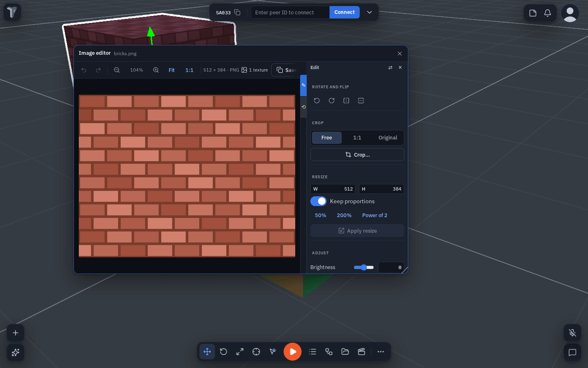Open the assets folder icon

click(345, 352)
